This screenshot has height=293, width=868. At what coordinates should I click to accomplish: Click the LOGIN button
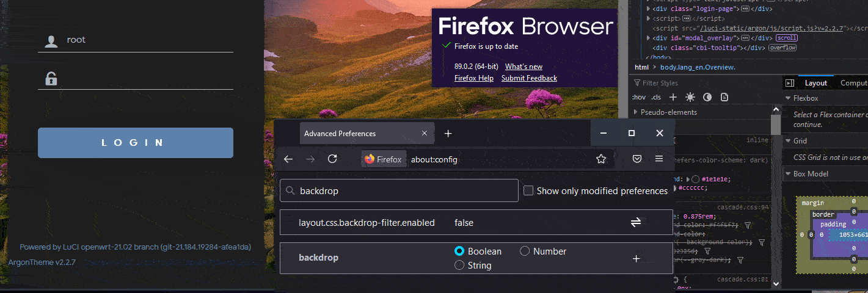136,143
